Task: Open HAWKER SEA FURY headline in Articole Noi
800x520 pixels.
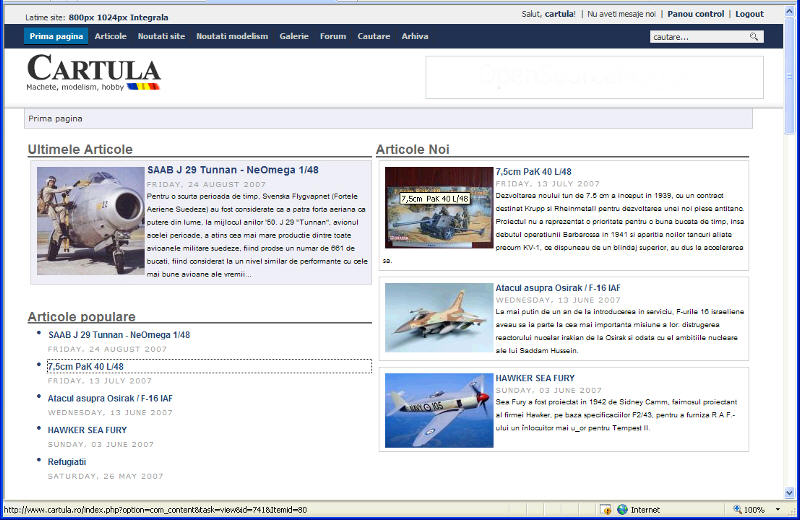Action: [x=535, y=378]
